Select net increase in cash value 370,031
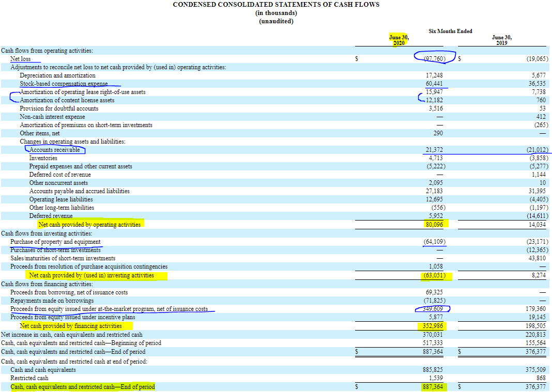 tap(433, 335)
